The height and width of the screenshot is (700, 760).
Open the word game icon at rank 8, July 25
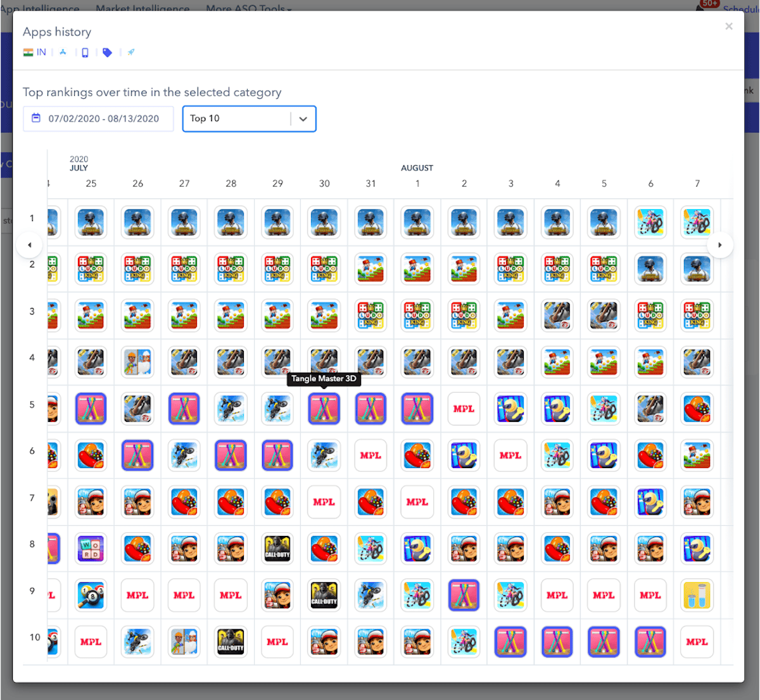(x=91, y=549)
